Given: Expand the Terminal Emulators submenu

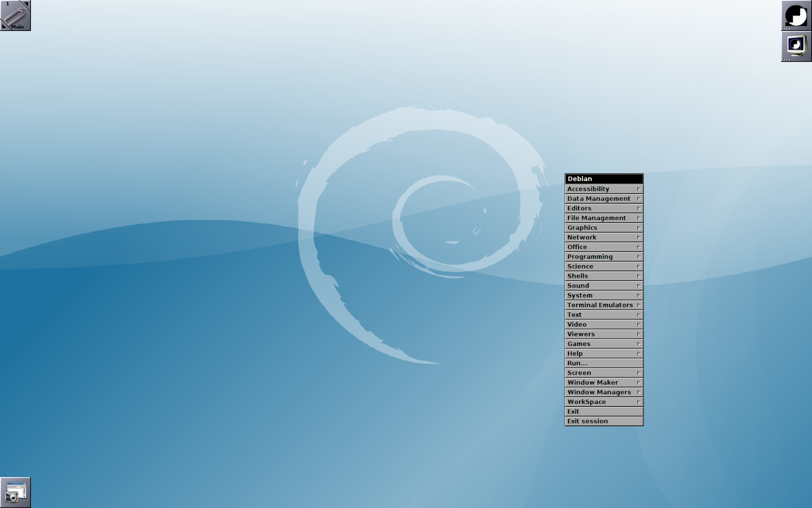Looking at the screenshot, I should pos(638,305).
